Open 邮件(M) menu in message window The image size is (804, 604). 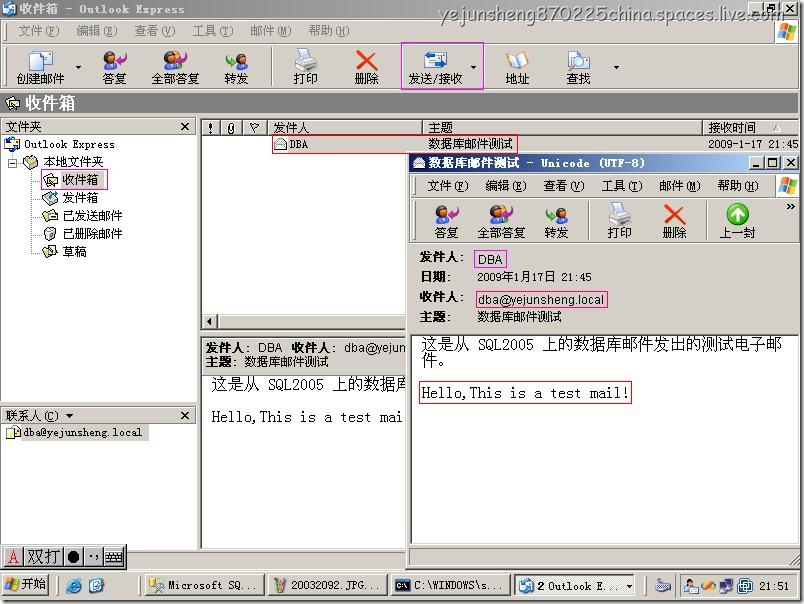679,186
